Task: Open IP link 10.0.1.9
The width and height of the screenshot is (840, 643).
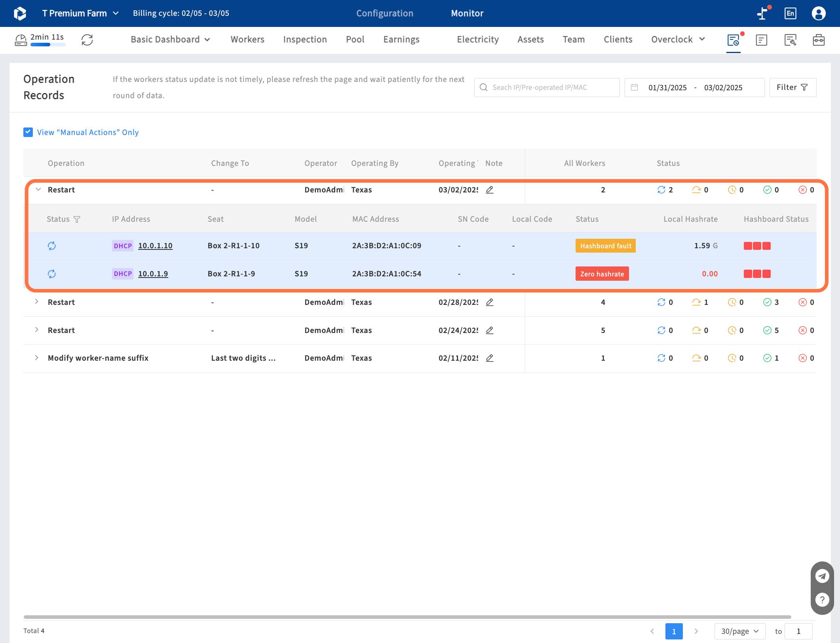Action: pos(153,274)
